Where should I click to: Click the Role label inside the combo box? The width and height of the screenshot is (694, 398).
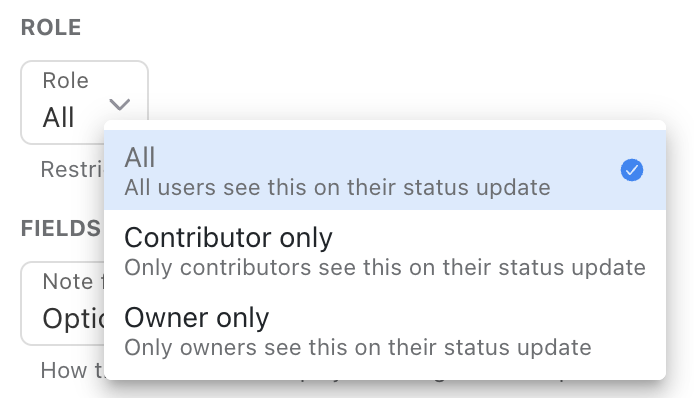(66, 81)
